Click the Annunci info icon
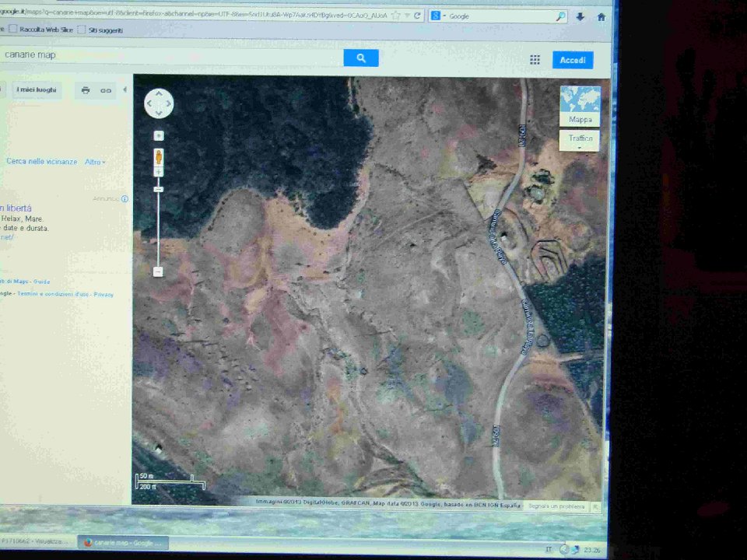 124,198
